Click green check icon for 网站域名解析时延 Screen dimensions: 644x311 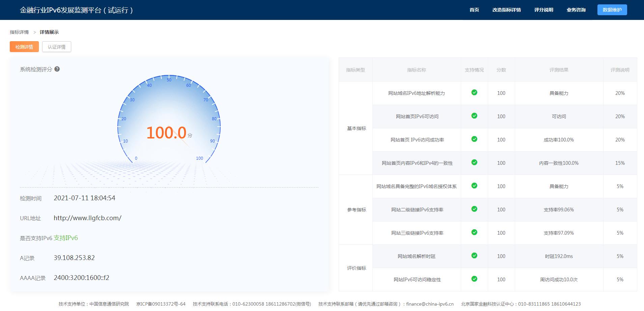474,256
